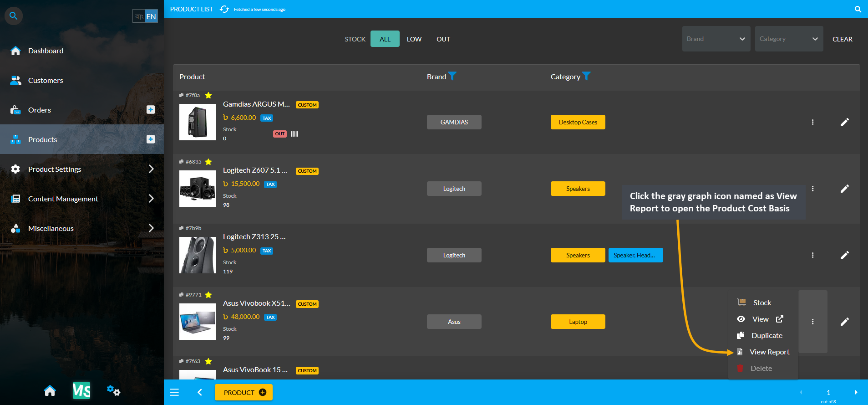Click the favorite star for product #9771
868x405 pixels.
click(208, 295)
